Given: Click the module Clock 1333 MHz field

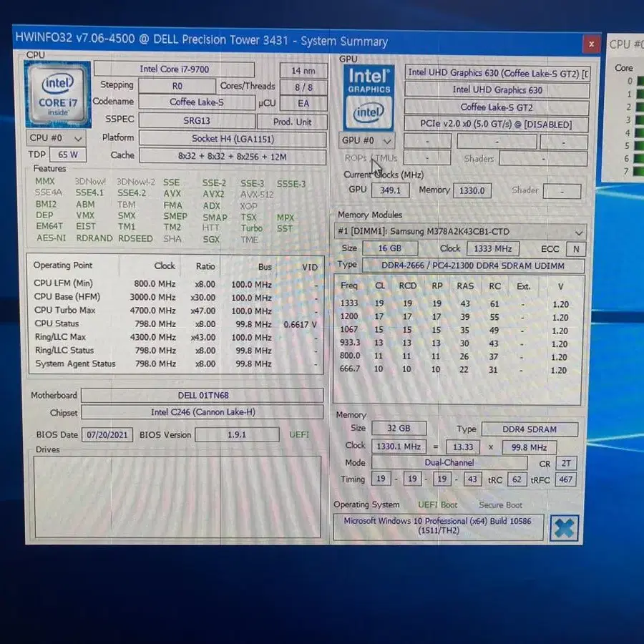Looking at the screenshot, I should (492, 249).
